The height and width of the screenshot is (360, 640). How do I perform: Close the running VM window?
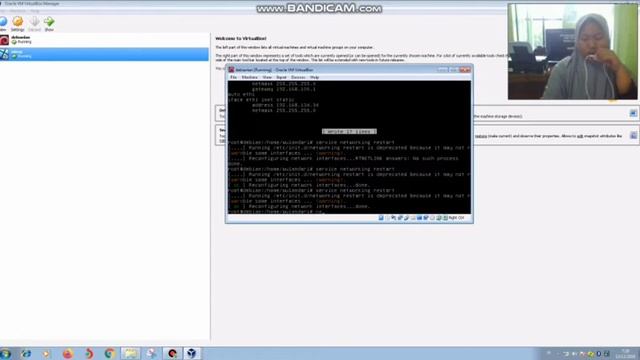465,70
